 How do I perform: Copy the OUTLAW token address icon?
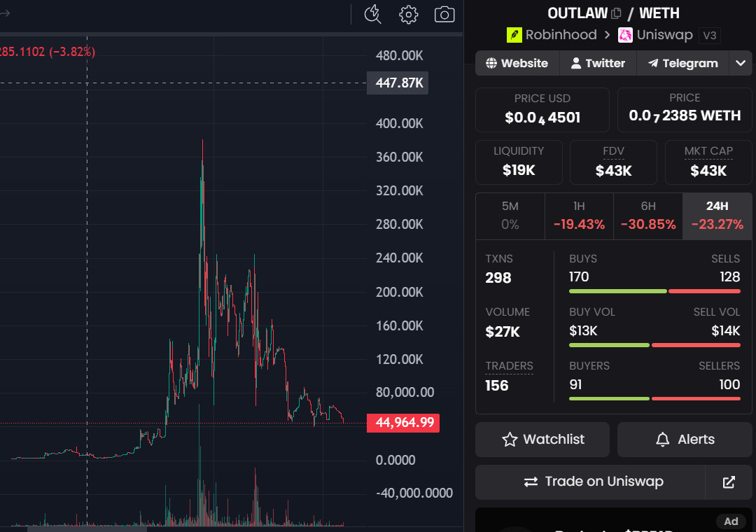point(616,13)
